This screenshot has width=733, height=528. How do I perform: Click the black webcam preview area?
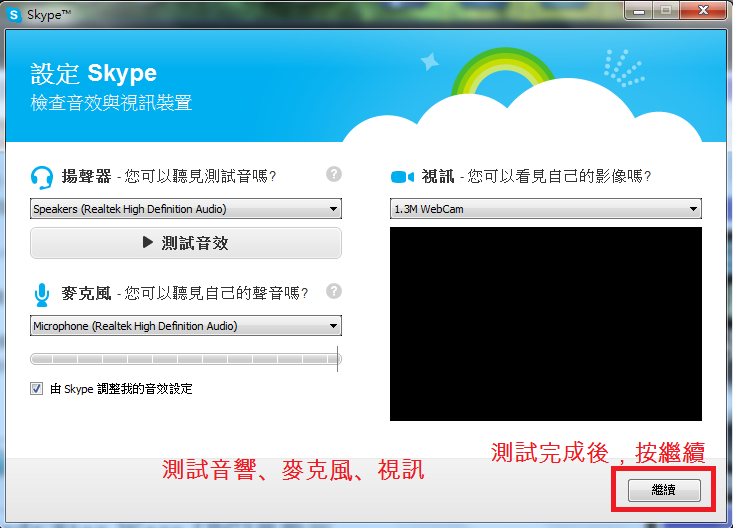click(546, 324)
